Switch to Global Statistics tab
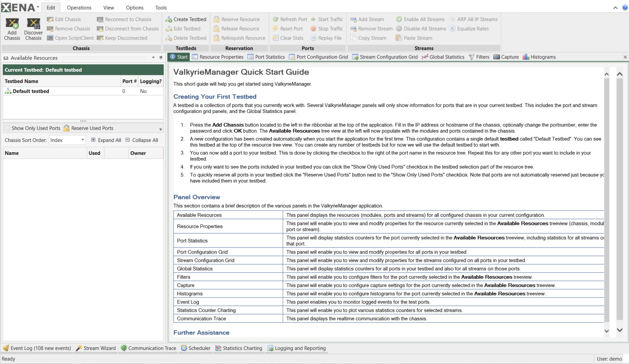 [x=443, y=57]
